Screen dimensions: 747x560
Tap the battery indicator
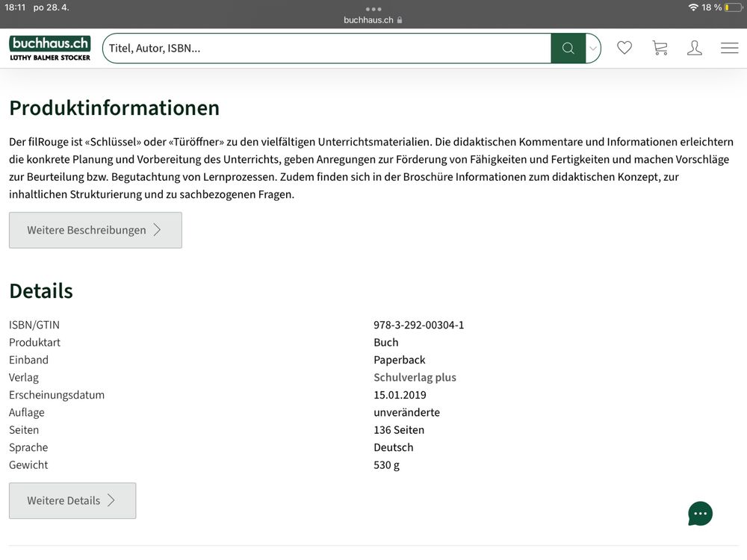pos(734,7)
